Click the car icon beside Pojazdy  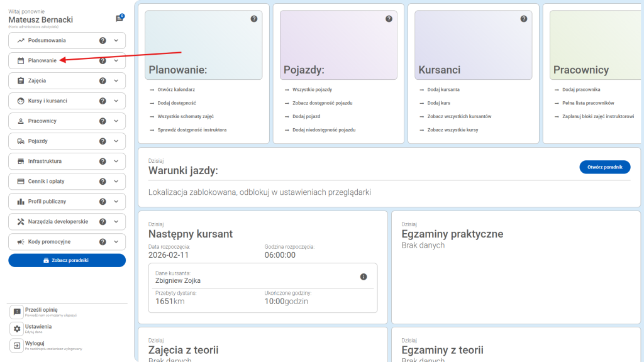19,141
